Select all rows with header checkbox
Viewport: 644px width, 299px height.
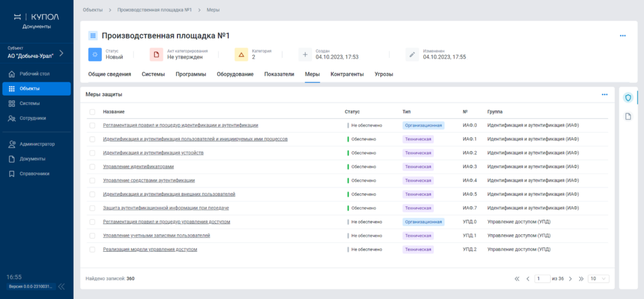coord(92,112)
